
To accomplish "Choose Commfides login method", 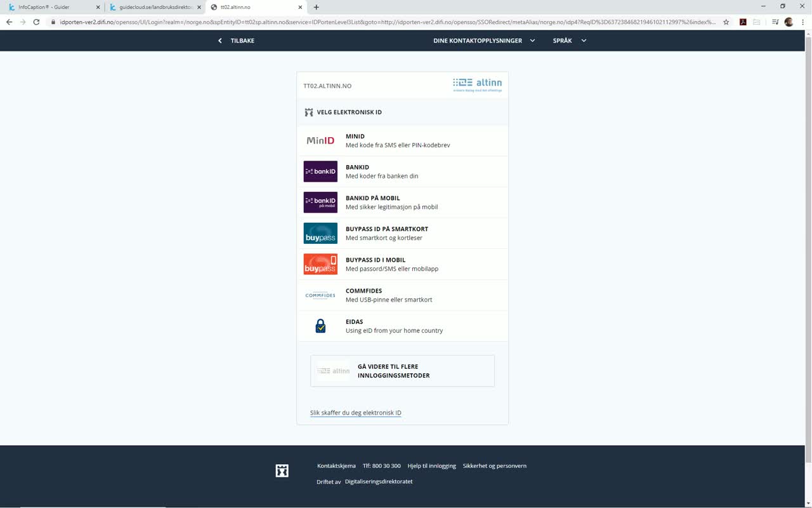I will click(x=403, y=295).
